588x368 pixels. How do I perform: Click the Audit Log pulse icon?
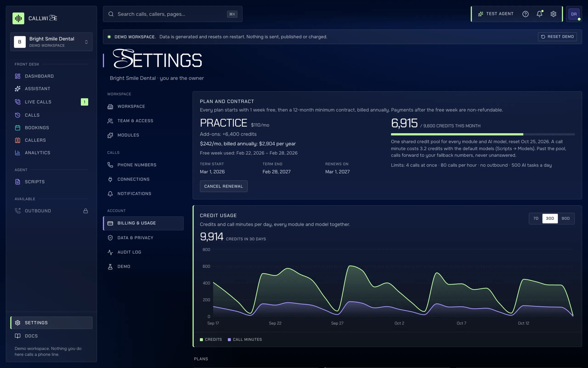pos(110,252)
